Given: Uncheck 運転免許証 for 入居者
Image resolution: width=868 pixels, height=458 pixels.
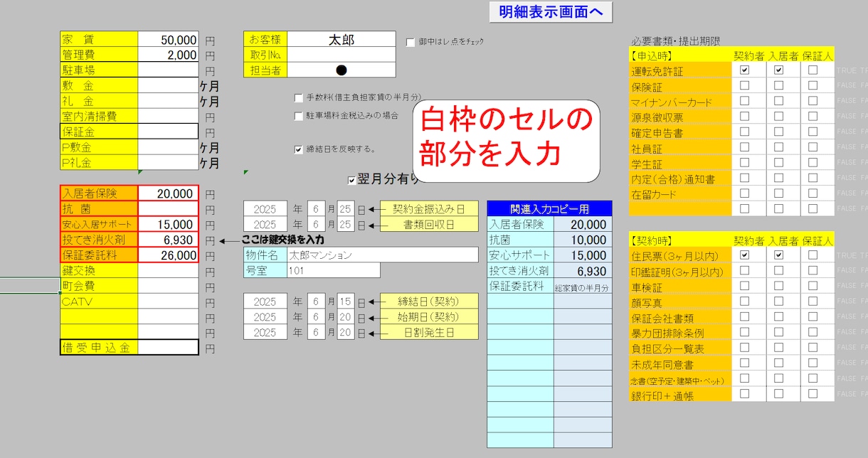Looking at the screenshot, I should pos(778,70).
